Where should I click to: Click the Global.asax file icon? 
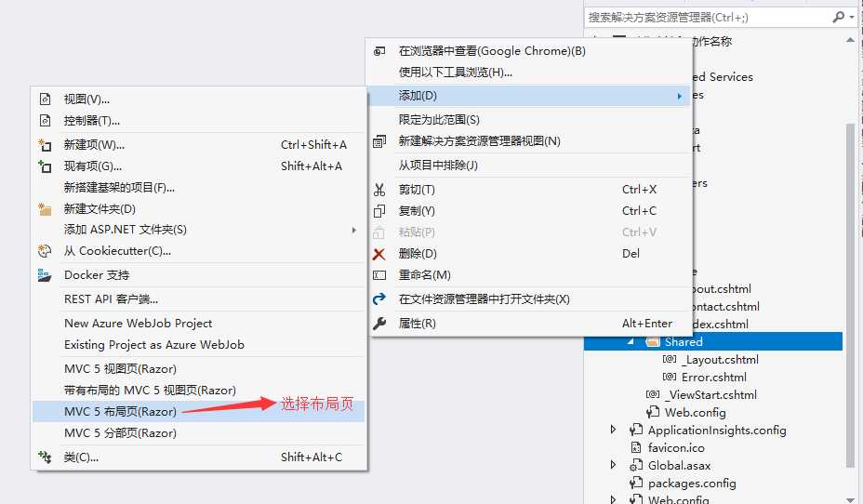coord(636,466)
